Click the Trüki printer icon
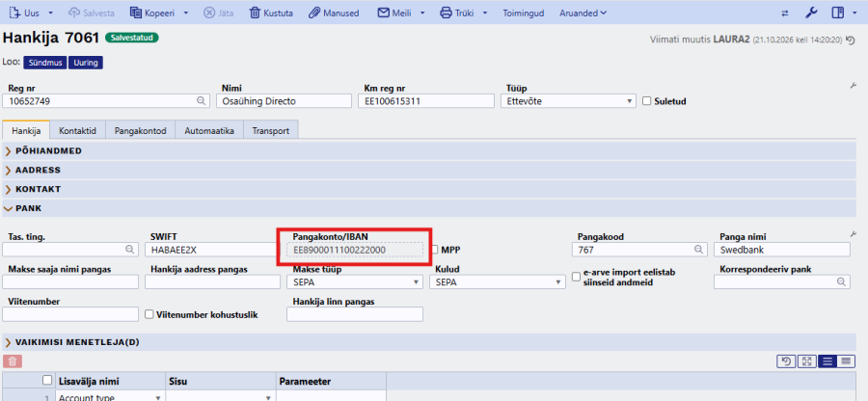Screen dimensions: 868x401 point(446,13)
